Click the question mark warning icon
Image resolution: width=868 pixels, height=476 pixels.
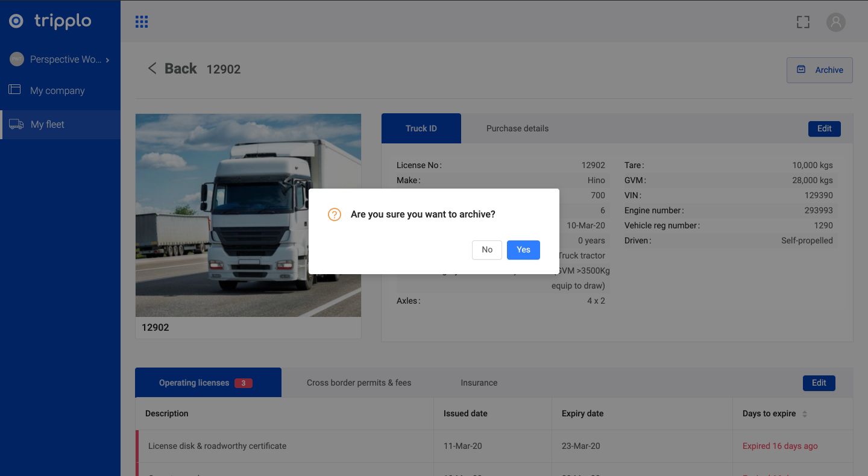pyautogui.click(x=334, y=215)
